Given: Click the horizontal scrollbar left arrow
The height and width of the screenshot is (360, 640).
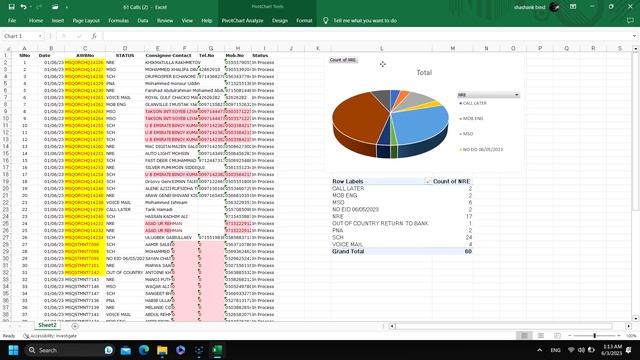Looking at the screenshot, I should [x=392, y=326].
